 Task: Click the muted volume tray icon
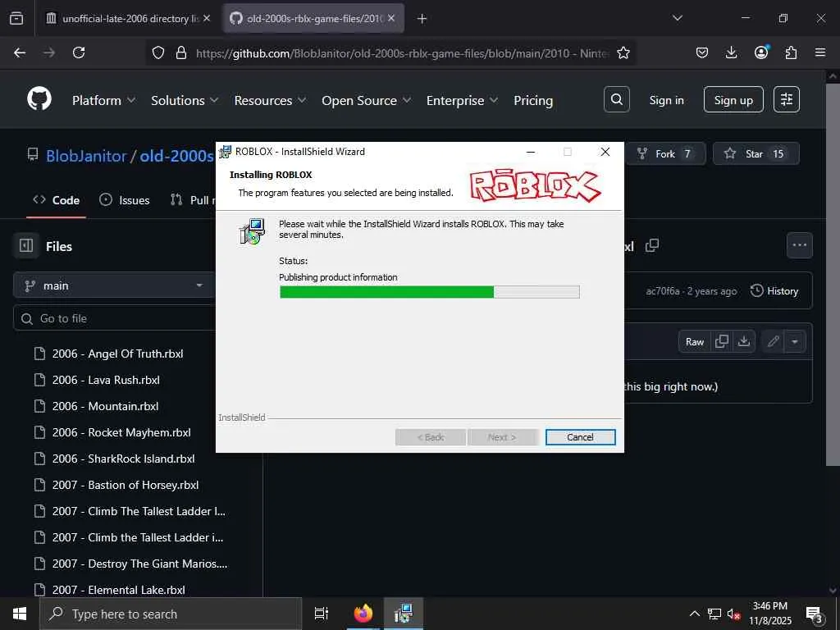(734, 614)
